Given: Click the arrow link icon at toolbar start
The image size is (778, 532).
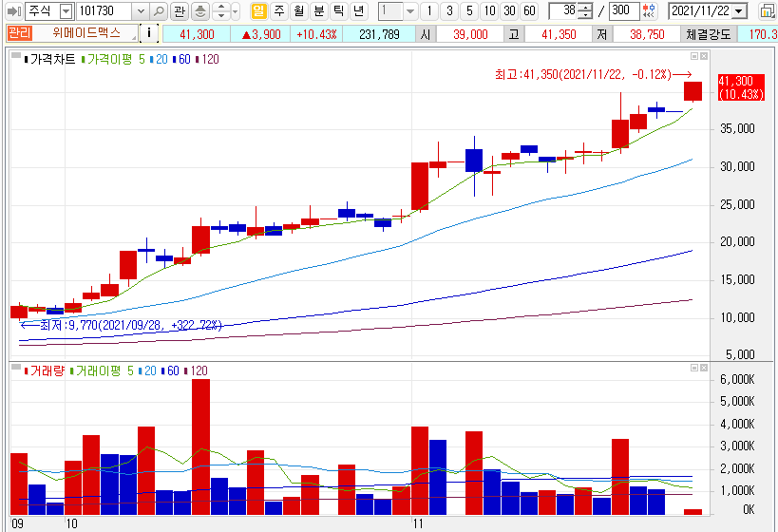Looking at the screenshot, I should (x=12, y=10).
